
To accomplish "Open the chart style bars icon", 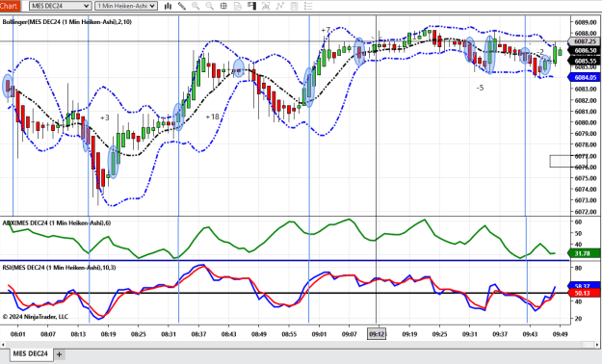I will pos(168,6).
